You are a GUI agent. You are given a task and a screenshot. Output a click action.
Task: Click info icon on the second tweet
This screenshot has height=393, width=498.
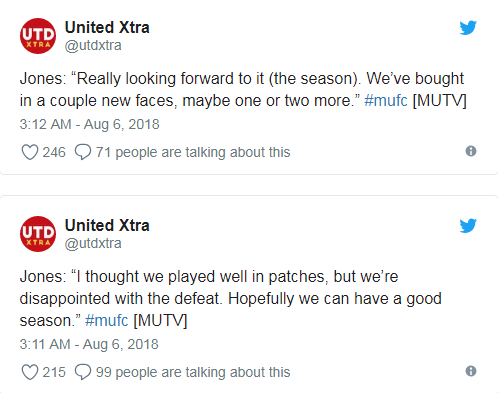tap(471, 371)
